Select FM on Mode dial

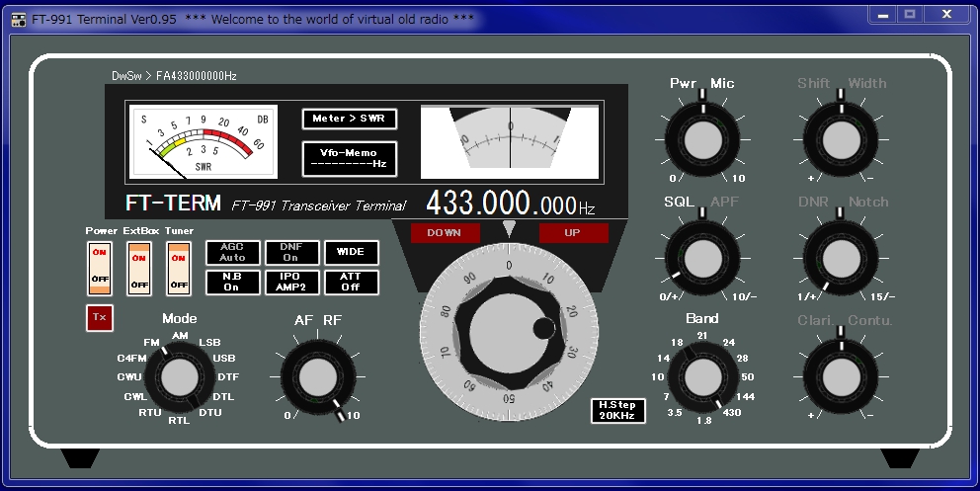[152, 343]
